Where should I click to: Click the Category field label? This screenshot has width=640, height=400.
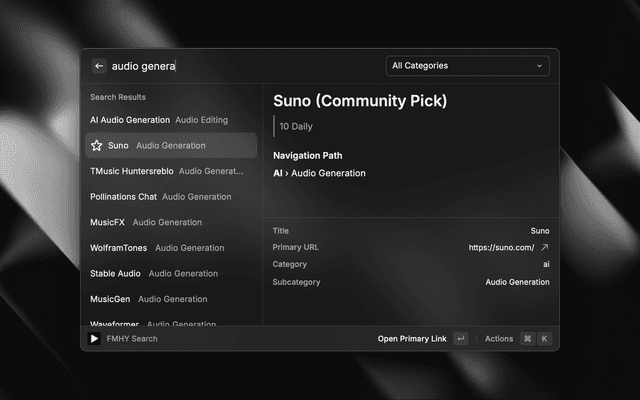click(289, 264)
